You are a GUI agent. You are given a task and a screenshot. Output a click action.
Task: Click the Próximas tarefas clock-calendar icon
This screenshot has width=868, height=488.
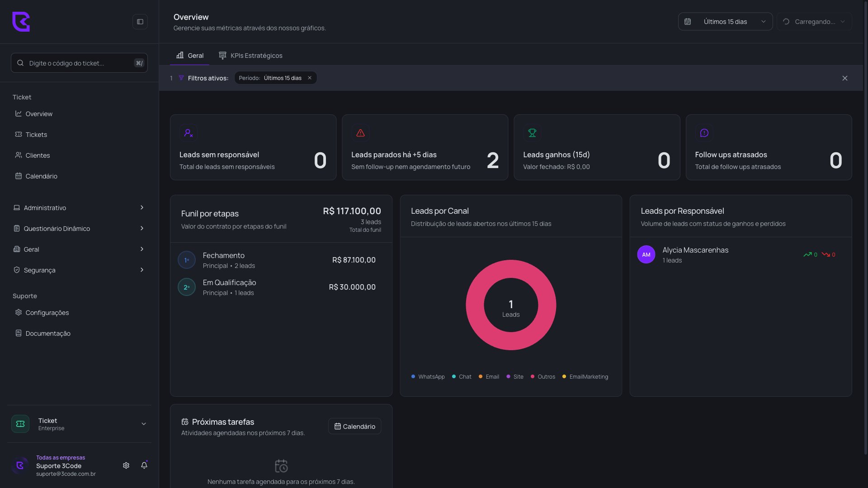click(x=185, y=422)
